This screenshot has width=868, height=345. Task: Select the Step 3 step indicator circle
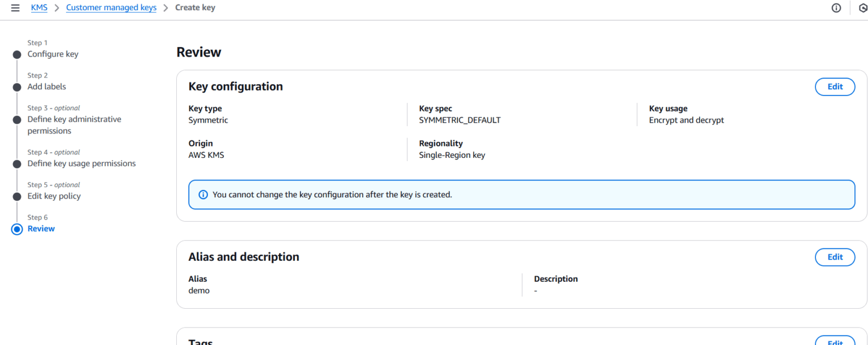tap(17, 119)
